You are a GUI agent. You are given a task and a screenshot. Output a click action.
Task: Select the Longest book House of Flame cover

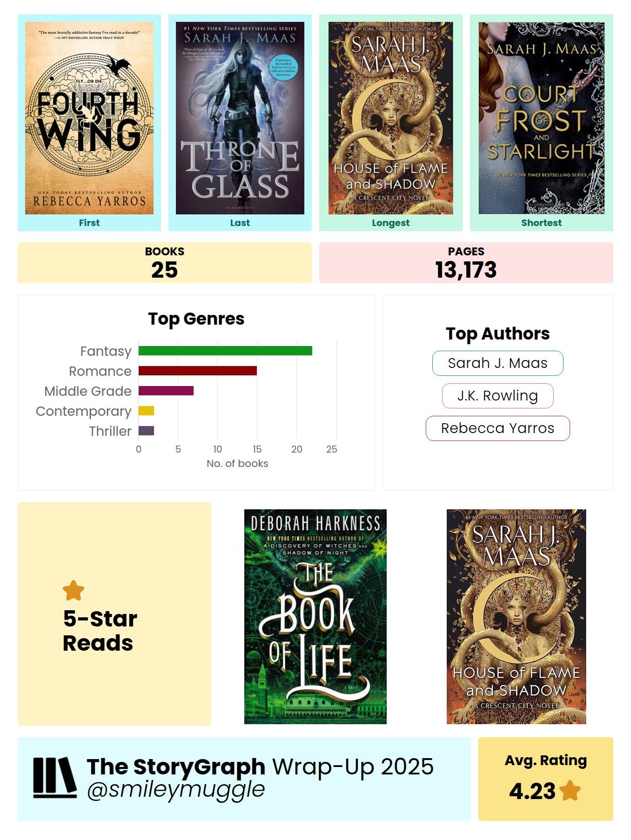391,118
